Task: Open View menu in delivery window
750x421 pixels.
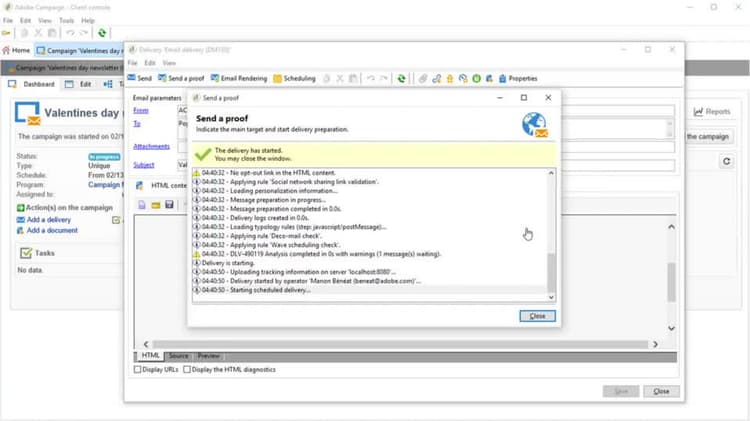Action: point(169,63)
